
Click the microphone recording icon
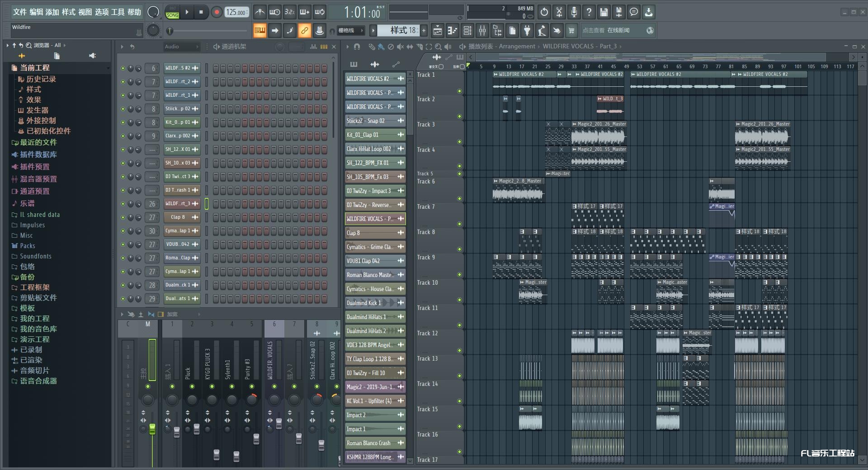pos(574,12)
